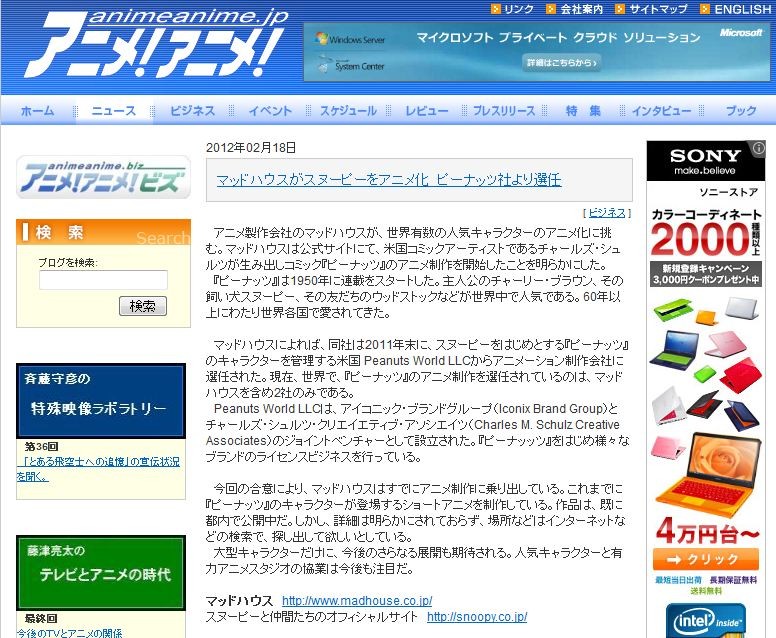
Task: Open the イベント tab
Action: coord(270,110)
